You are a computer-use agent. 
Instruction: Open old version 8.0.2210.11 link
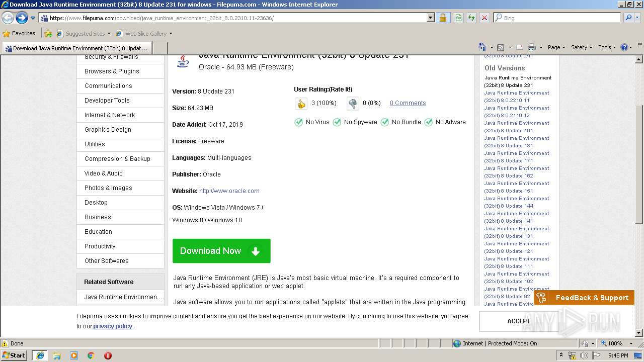[x=517, y=97]
